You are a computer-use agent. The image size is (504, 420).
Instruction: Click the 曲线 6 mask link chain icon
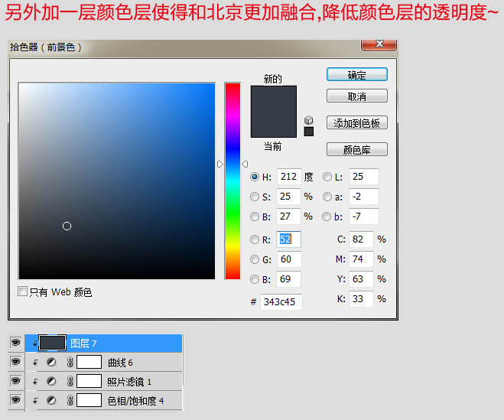point(70,363)
